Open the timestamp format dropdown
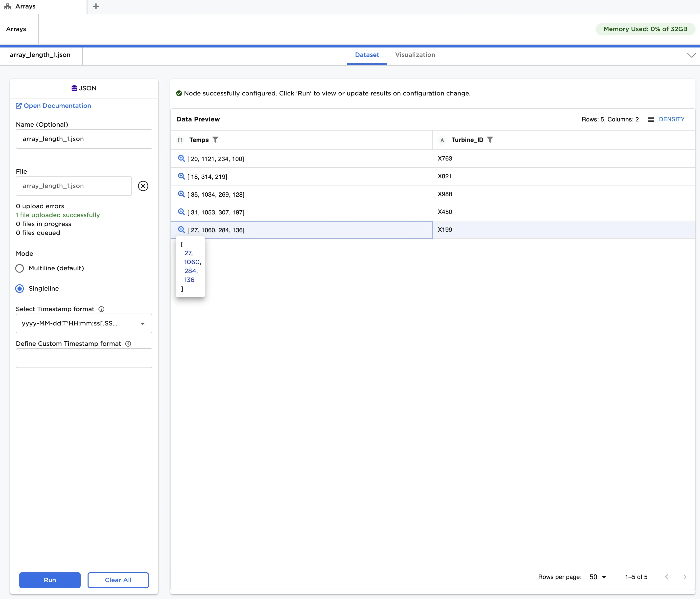Viewport: 700px width, 599px height. pyautogui.click(x=84, y=323)
